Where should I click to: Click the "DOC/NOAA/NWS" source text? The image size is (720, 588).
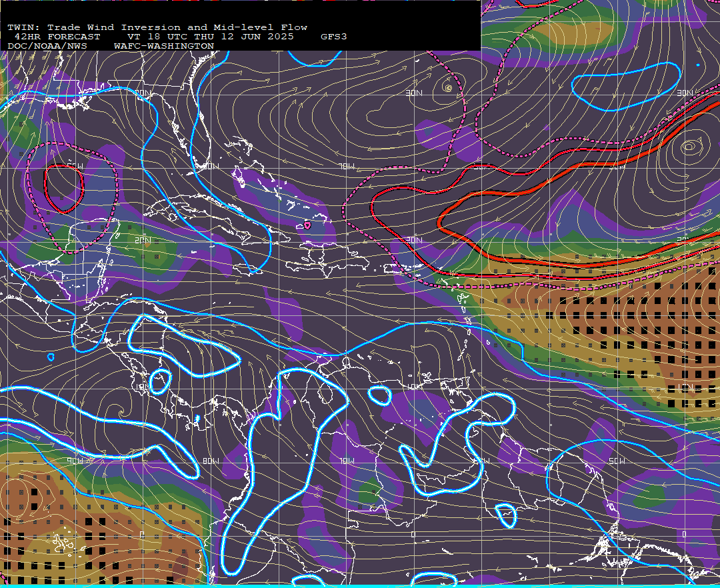(x=47, y=47)
